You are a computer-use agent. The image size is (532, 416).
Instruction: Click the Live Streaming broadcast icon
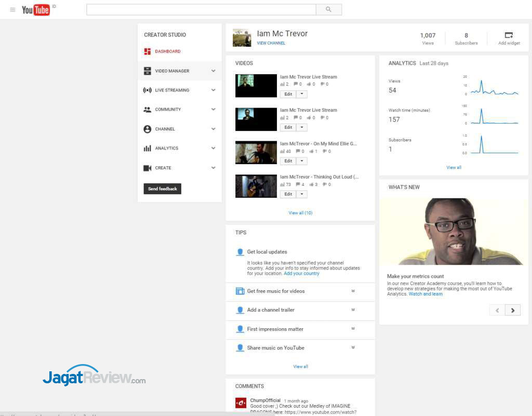pyautogui.click(x=148, y=90)
